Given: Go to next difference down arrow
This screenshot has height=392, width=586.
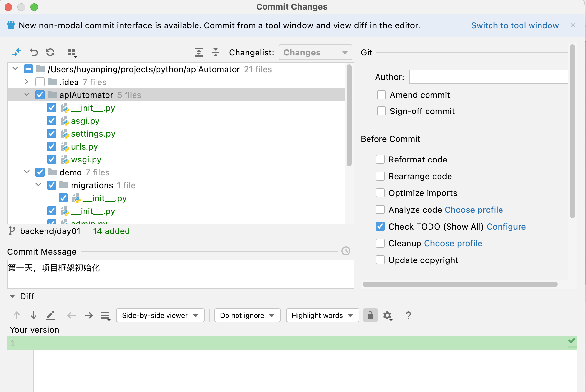Looking at the screenshot, I should [x=34, y=315].
